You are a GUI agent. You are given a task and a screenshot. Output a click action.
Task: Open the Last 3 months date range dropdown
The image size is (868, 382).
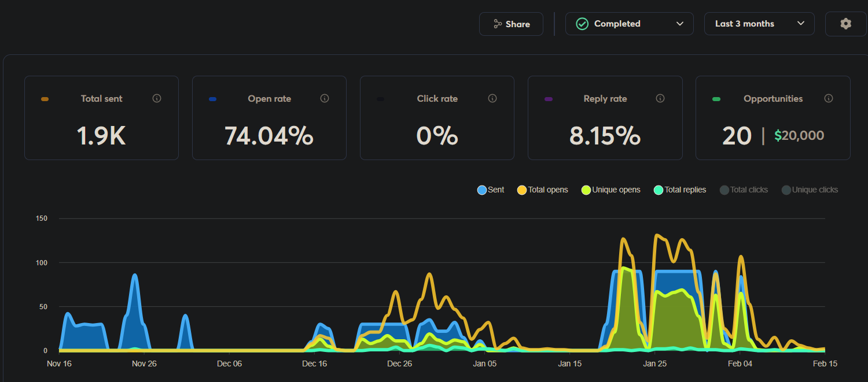759,24
